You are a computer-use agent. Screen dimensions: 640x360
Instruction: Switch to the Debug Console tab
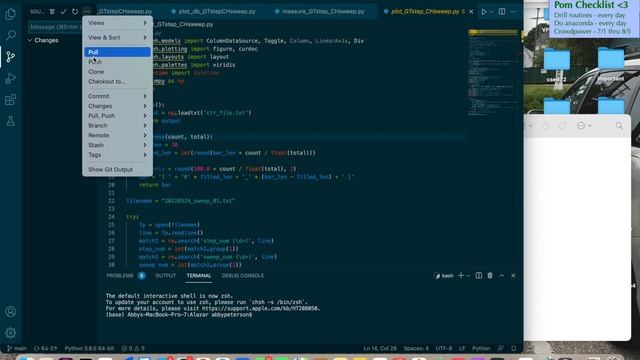point(243,276)
